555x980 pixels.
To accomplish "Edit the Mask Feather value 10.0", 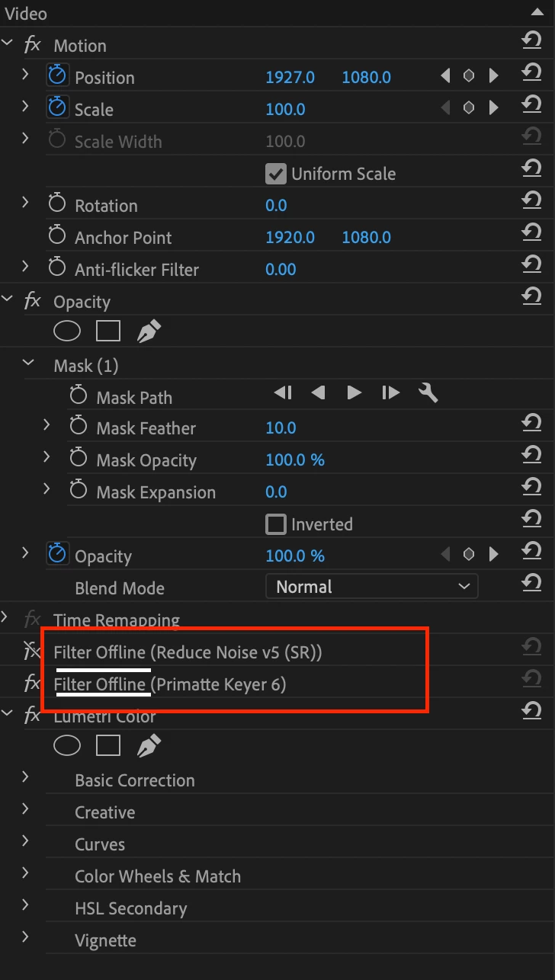I will [x=281, y=428].
